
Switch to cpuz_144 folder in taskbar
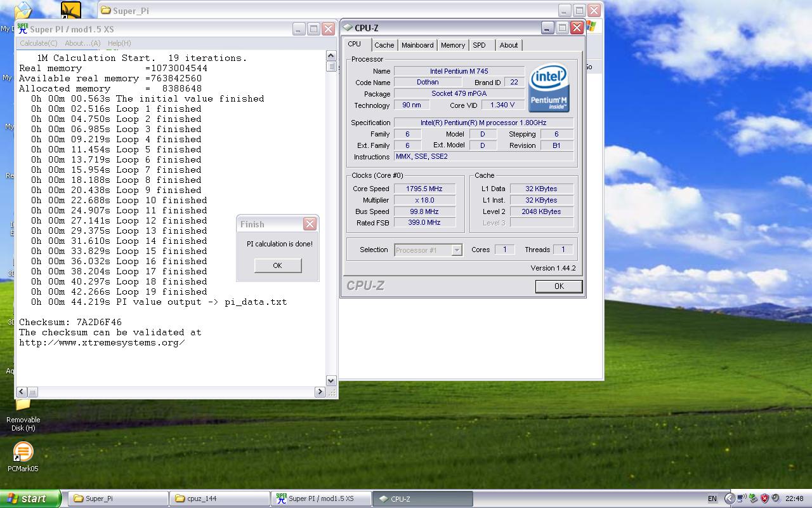click(219, 498)
